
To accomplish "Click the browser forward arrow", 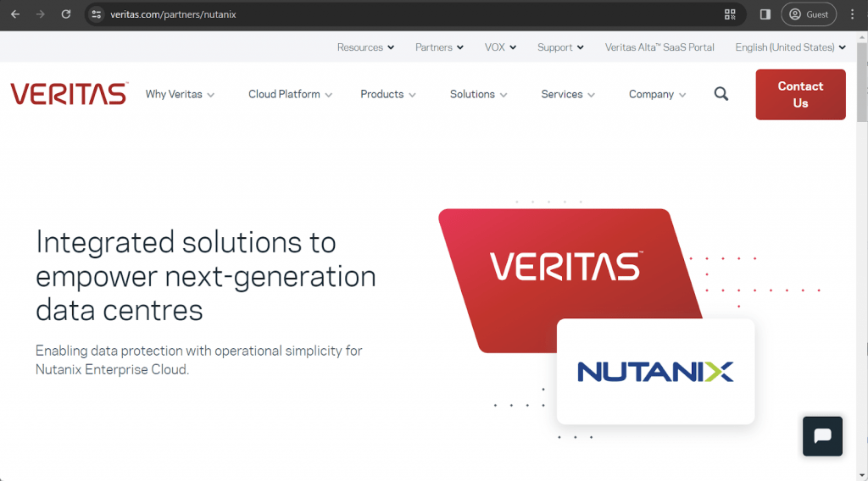I will click(41, 14).
